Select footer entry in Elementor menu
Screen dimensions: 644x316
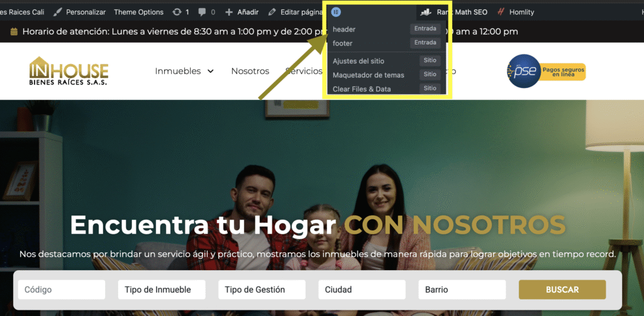pos(343,43)
